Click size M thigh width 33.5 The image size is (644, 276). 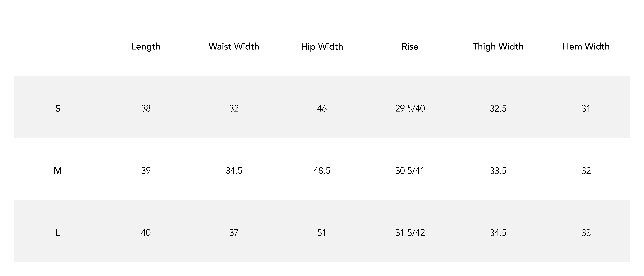pos(498,171)
